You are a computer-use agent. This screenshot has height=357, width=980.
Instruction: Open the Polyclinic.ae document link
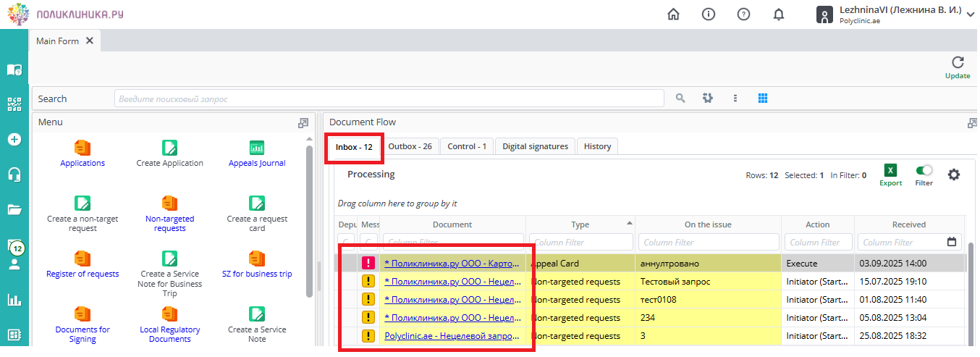tap(452, 336)
